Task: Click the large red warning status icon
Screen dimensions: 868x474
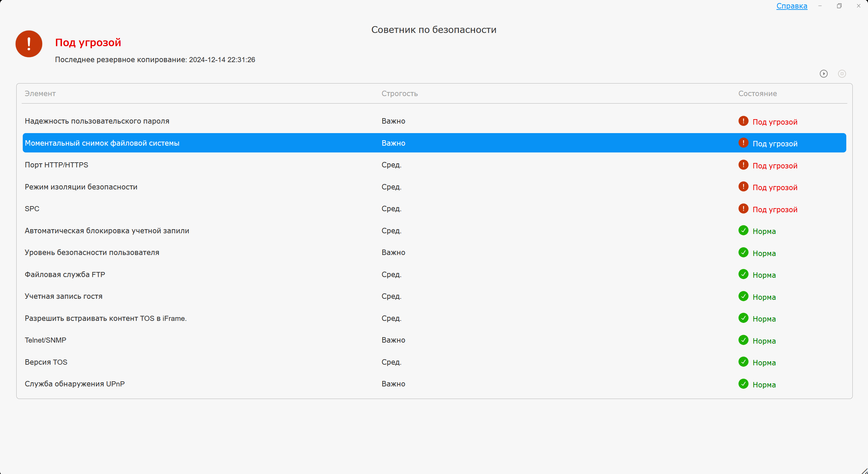Action: point(29,44)
